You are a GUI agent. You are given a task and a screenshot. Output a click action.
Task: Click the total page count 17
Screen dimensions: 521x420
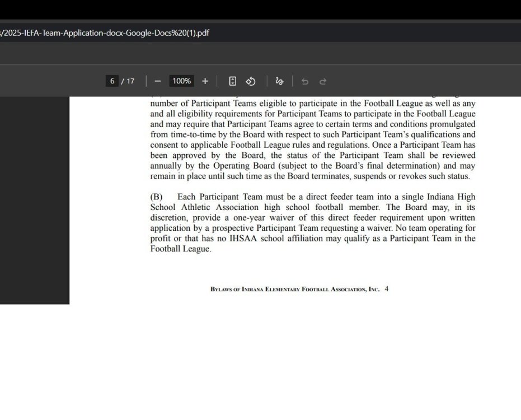[130, 81]
